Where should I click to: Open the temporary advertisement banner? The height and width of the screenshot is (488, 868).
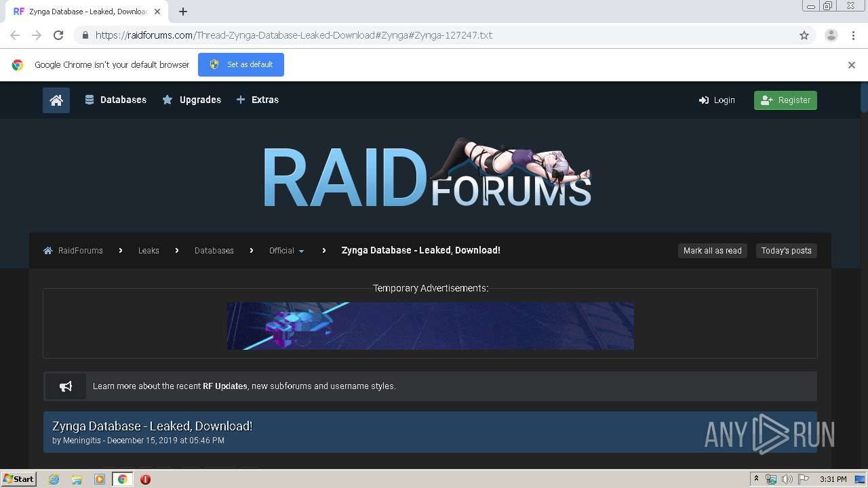430,326
